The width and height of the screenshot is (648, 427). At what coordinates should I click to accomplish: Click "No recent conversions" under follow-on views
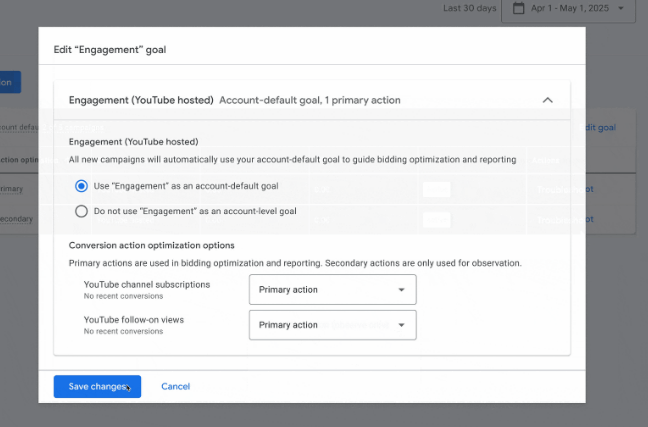point(123,331)
